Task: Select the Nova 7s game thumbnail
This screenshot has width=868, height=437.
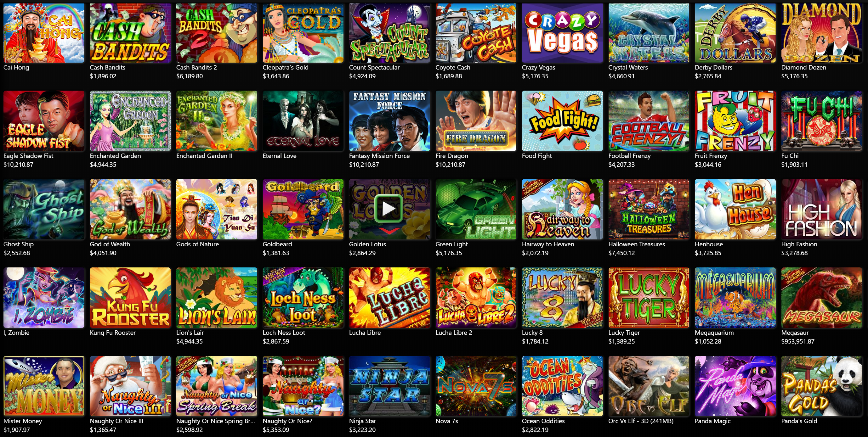Action: point(476,386)
